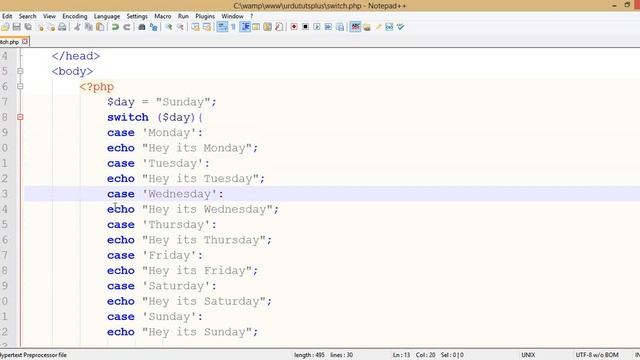This screenshot has height=360, width=640.
Task: Save the file with the floppy icon
Action: coord(16,27)
